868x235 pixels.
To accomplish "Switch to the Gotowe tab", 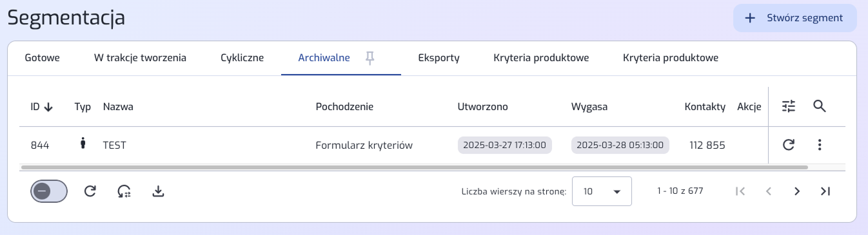I will pyautogui.click(x=42, y=58).
